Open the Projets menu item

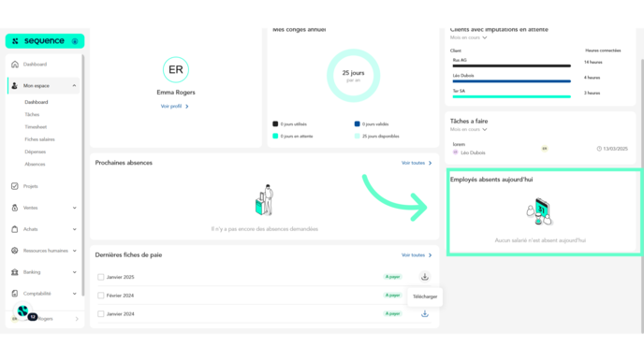pos(30,186)
